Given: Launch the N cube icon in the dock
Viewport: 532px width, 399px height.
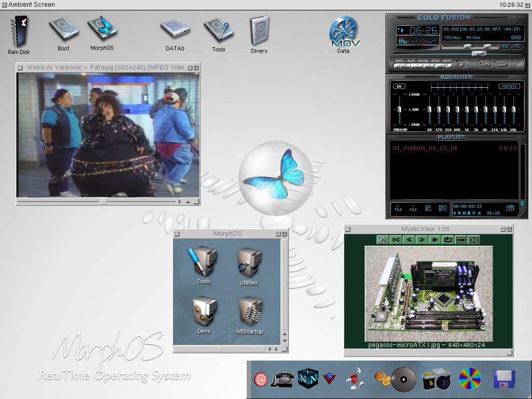Looking at the screenshot, I should (x=308, y=378).
